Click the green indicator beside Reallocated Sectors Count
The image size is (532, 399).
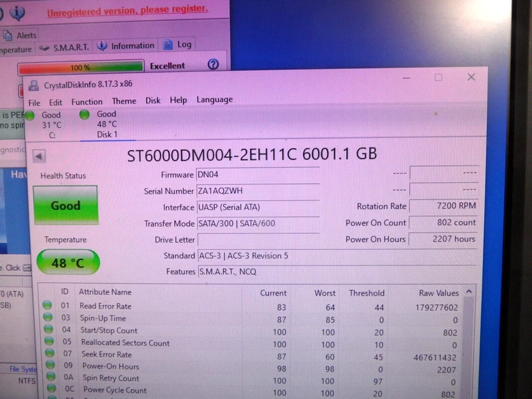coord(47,342)
